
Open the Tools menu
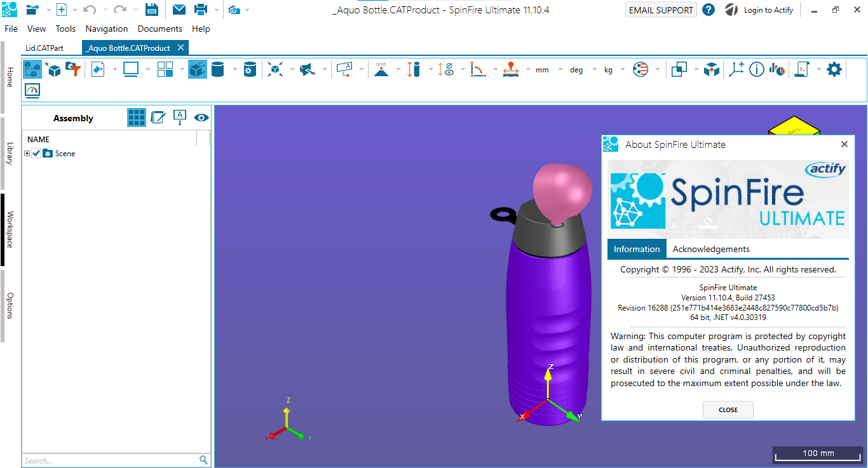click(65, 29)
